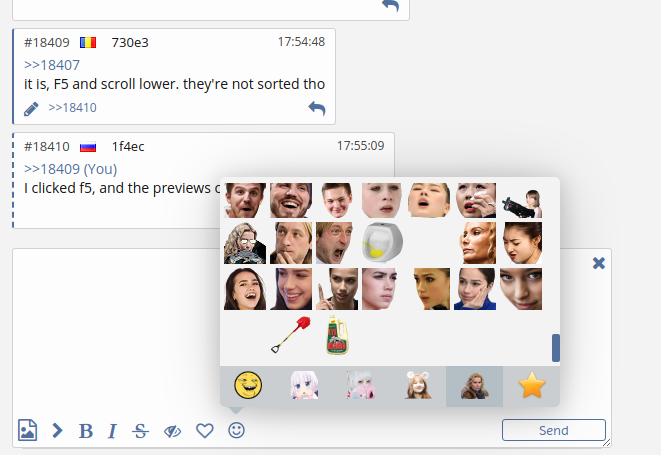Screen dimensions: 661x455
Task: Click the reply arrow on post #18409
Action: (x=317, y=108)
